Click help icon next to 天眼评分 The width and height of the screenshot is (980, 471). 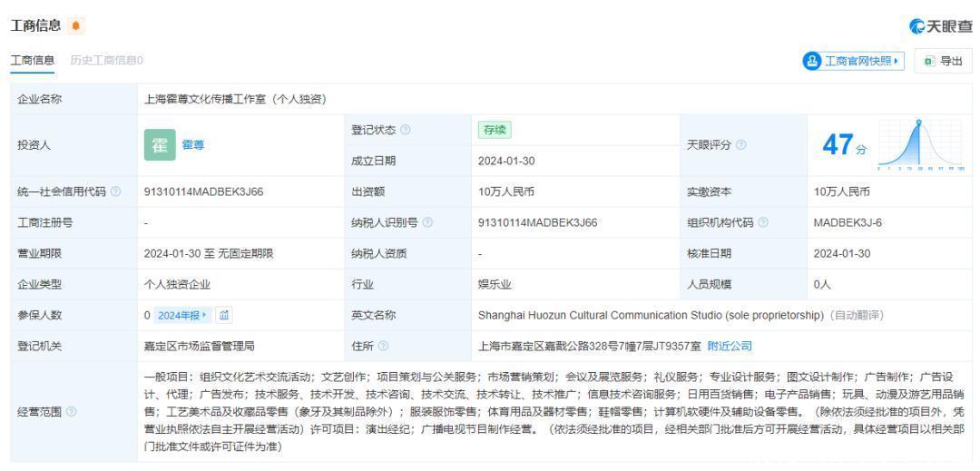click(x=741, y=145)
